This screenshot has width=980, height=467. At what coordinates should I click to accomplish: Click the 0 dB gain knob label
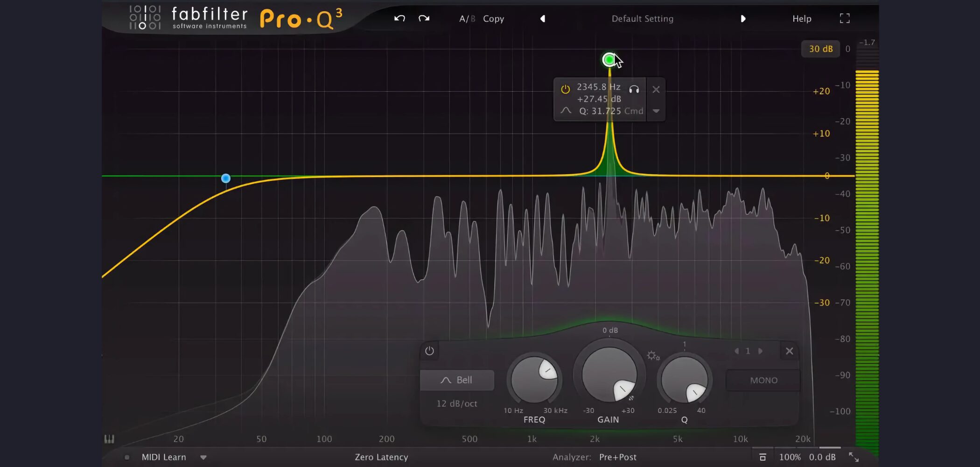(610, 330)
